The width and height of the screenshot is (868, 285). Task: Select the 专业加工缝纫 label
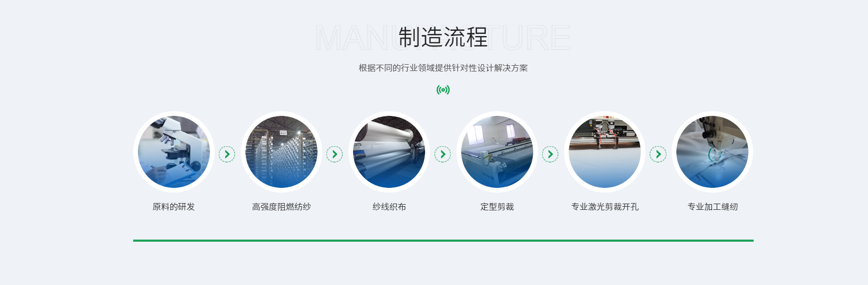tap(712, 207)
